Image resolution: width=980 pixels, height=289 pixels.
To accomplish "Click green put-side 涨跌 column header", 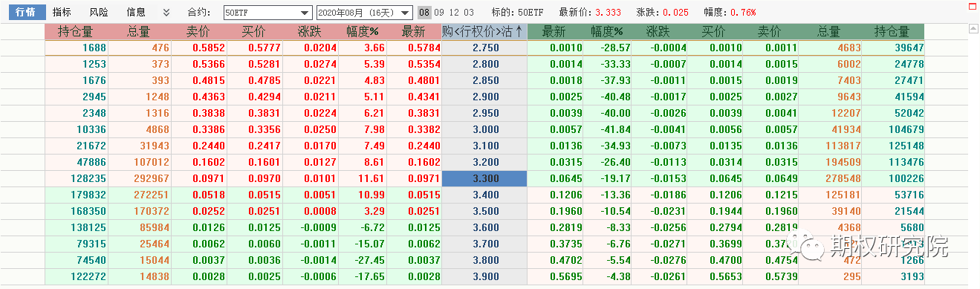I will 660,32.
